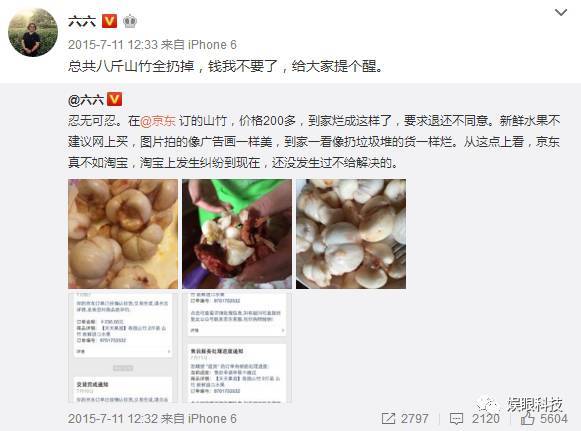Follow the @京东 mention link
The height and width of the screenshot is (431, 581).
pos(158,121)
